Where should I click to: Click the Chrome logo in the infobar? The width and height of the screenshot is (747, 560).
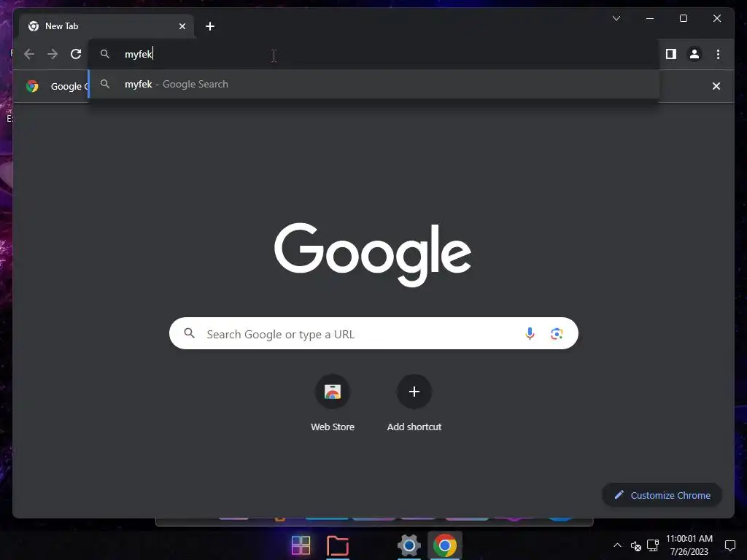[x=32, y=86]
